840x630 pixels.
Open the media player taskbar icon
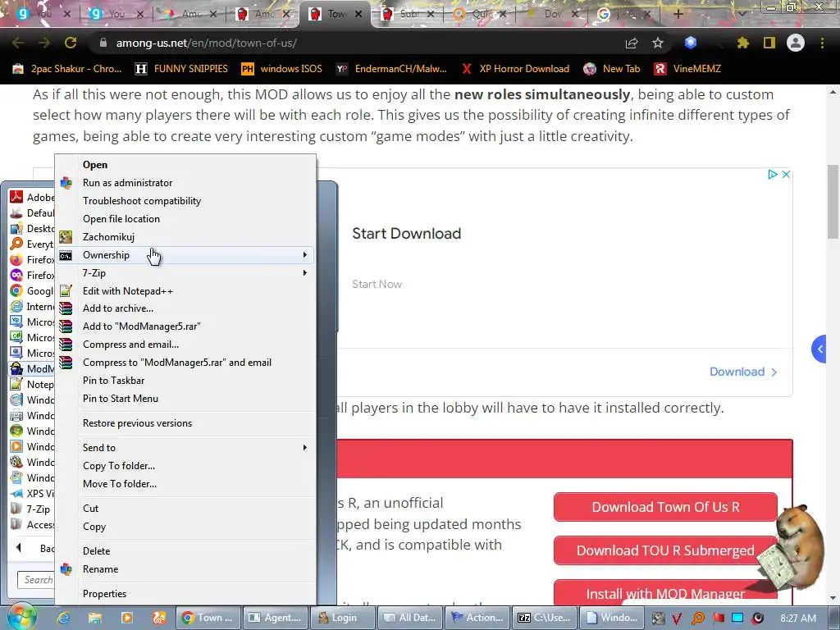click(127, 618)
